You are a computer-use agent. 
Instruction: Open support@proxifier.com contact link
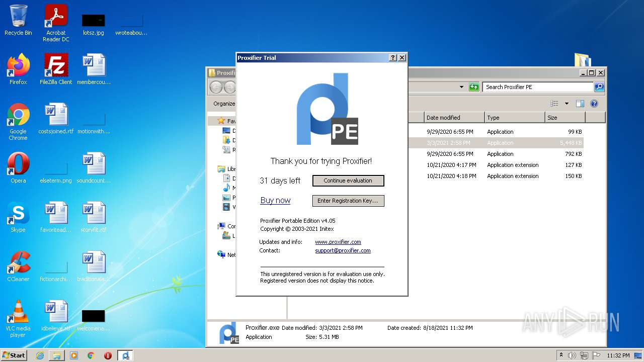pos(343,250)
